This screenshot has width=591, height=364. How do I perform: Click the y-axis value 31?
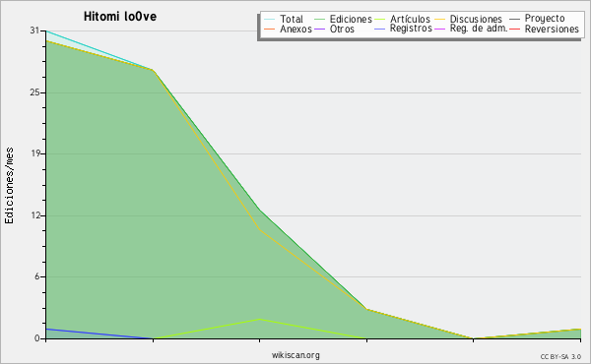[x=34, y=30]
